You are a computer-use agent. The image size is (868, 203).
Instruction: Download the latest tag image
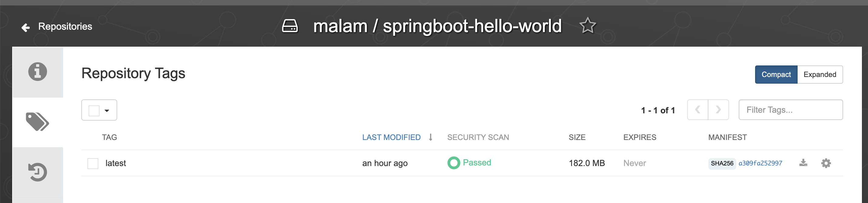(804, 163)
